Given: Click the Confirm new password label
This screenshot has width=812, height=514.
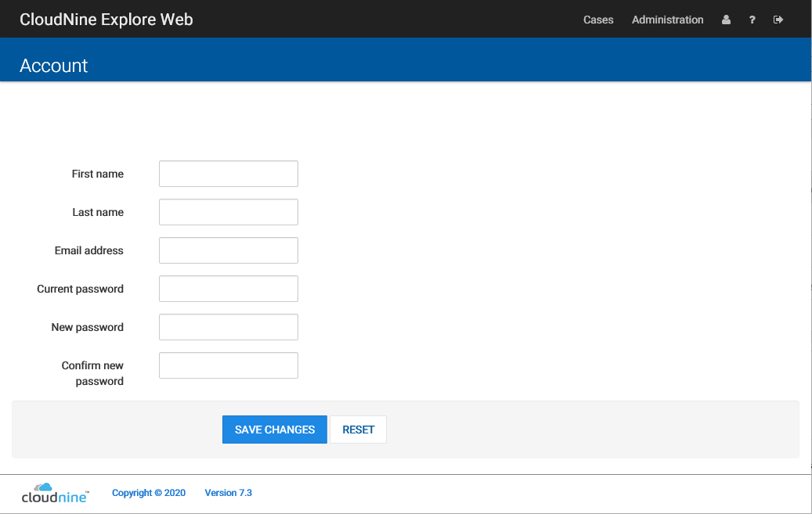Looking at the screenshot, I should coord(92,373).
